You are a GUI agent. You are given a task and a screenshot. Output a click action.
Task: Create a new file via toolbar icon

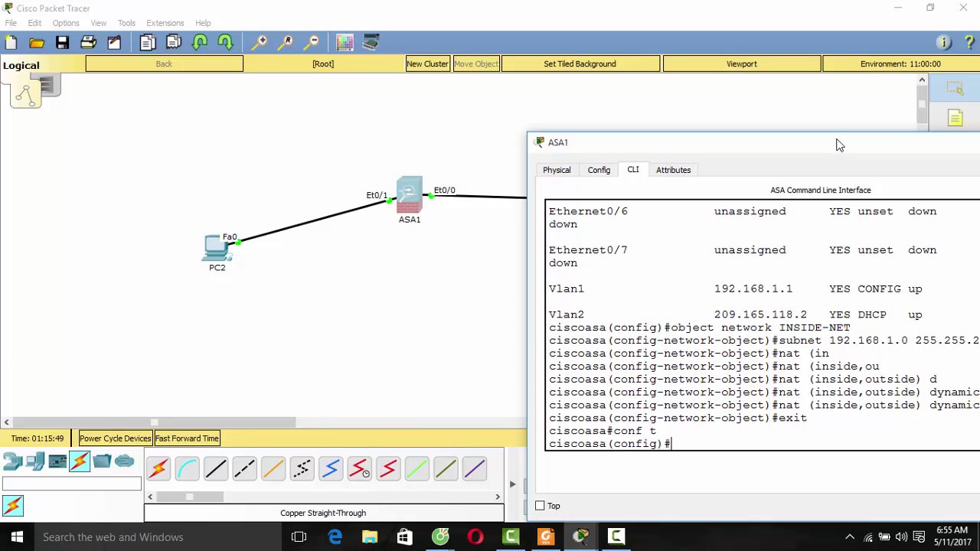click(x=11, y=43)
